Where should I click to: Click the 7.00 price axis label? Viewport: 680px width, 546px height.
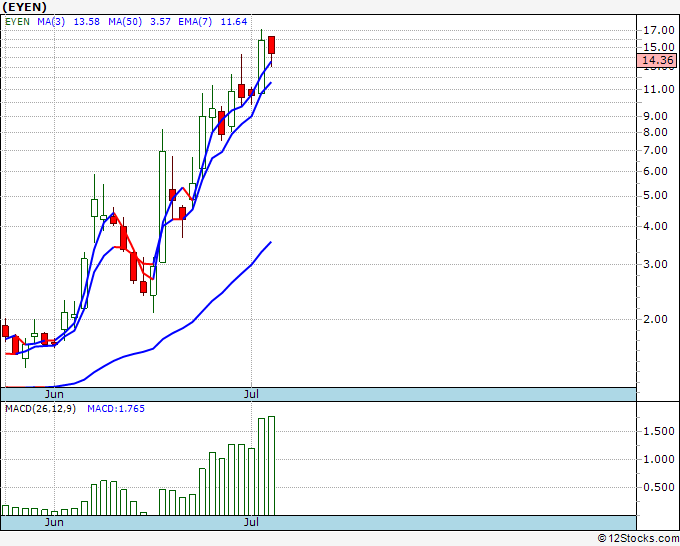[x=655, y=150]
